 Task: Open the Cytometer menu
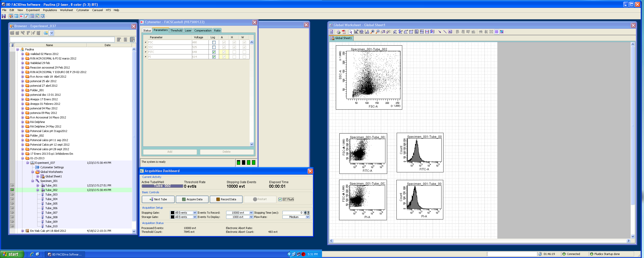click(83, 10)
